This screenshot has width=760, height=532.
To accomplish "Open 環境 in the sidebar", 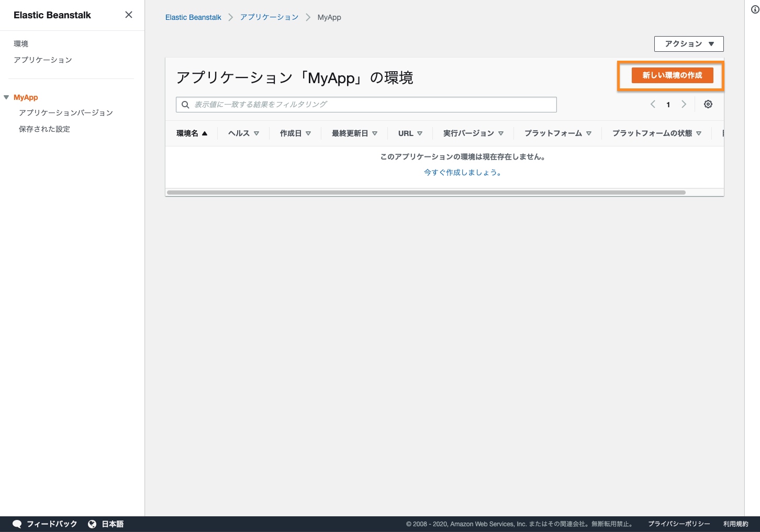I will tap(21, 43).
